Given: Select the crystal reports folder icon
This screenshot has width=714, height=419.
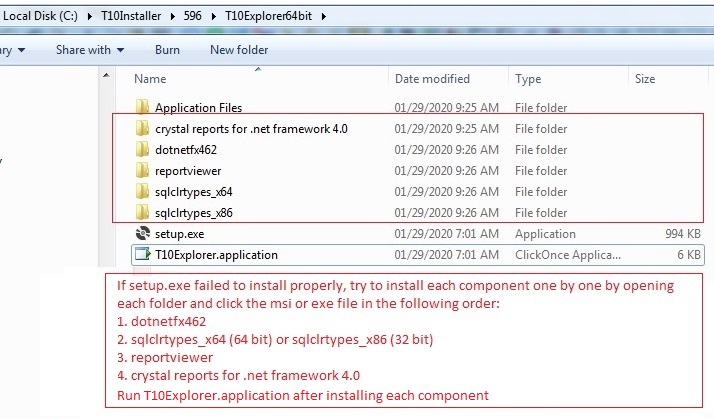Looking at the screenshot, I should click(143, 128).
